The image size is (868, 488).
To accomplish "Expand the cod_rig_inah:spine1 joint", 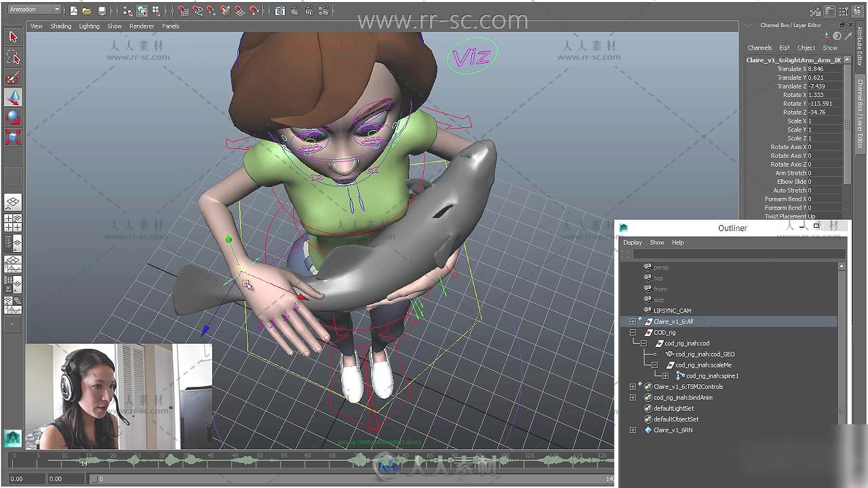I will [x=665, y=376].
